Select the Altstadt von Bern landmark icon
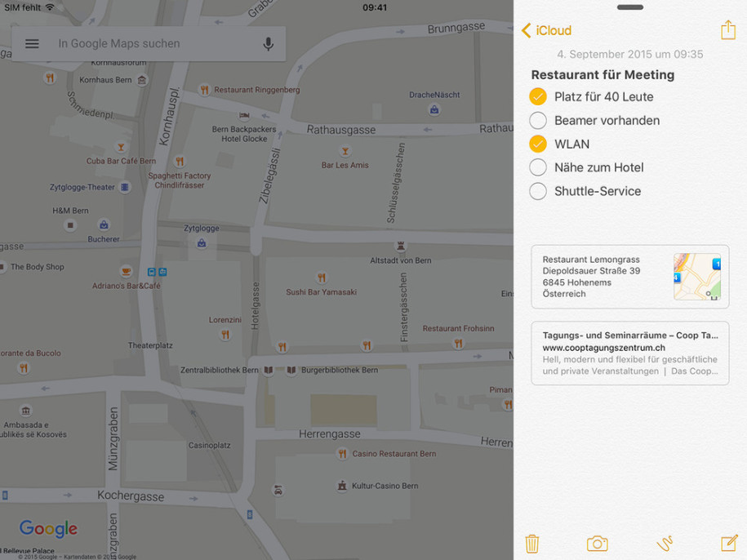This screenshot has height=560, width=747. [x=401, y=247]
